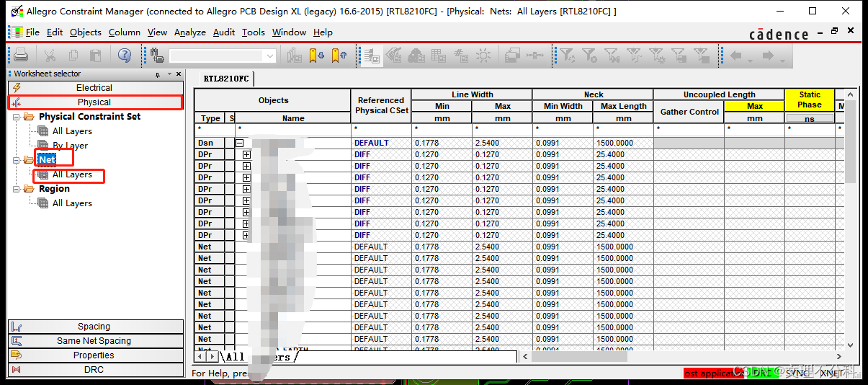The height and width of the screenshot is (385, 868).
Task: Click the Print toolbar icon
Action: tap(21, 56)
